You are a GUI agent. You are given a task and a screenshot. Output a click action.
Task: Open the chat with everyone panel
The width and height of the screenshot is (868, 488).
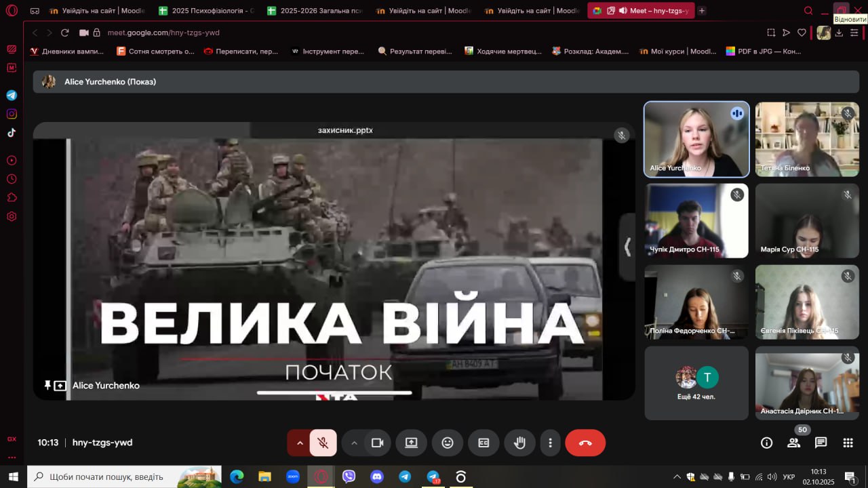point(821,443)
